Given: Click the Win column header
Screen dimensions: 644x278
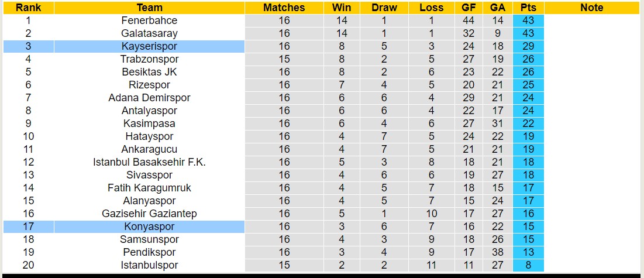Looking at the screenshot, I should click(x=341, y=8).
